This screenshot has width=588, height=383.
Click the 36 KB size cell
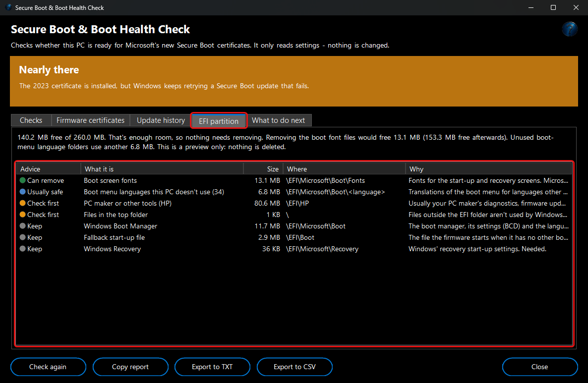click(271, 249)
